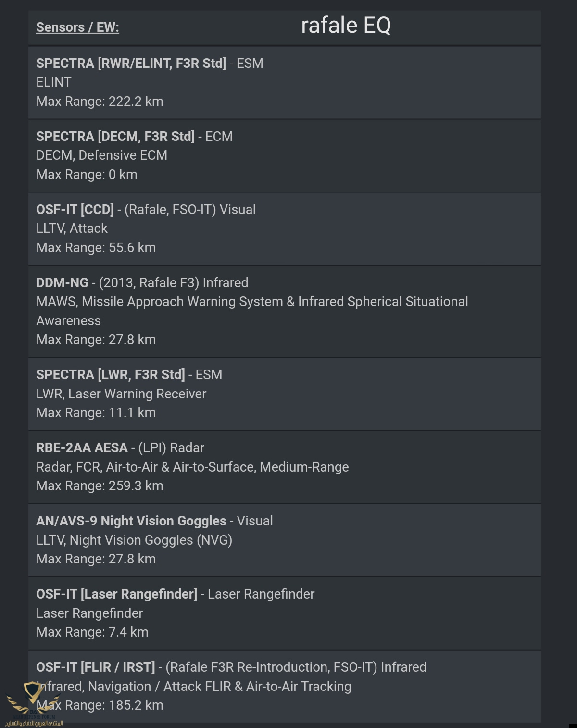Select the SPECTRA DECM sensor entry title

tap(115, 137)
